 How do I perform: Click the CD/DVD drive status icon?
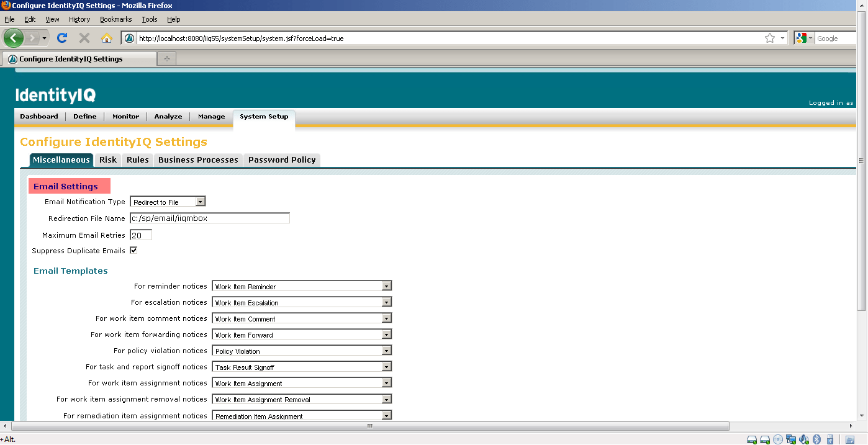[x=778, y=439]
